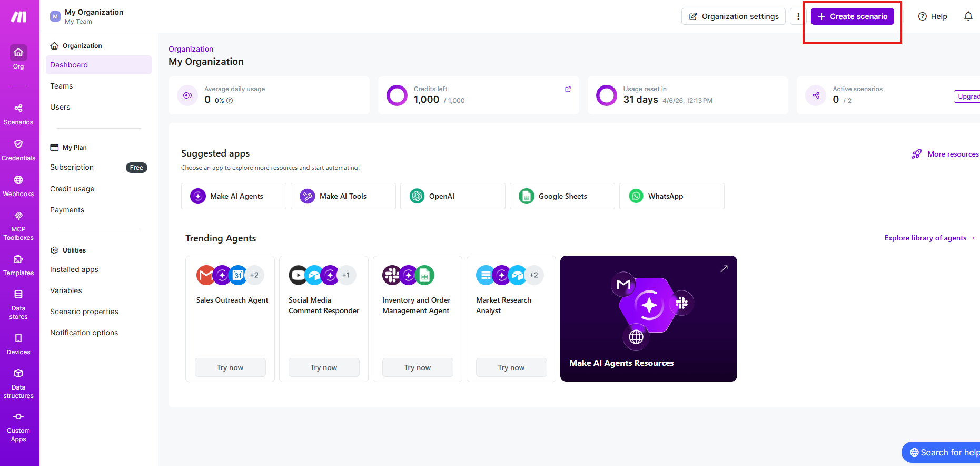Open Templates from the sidebar

18,265
